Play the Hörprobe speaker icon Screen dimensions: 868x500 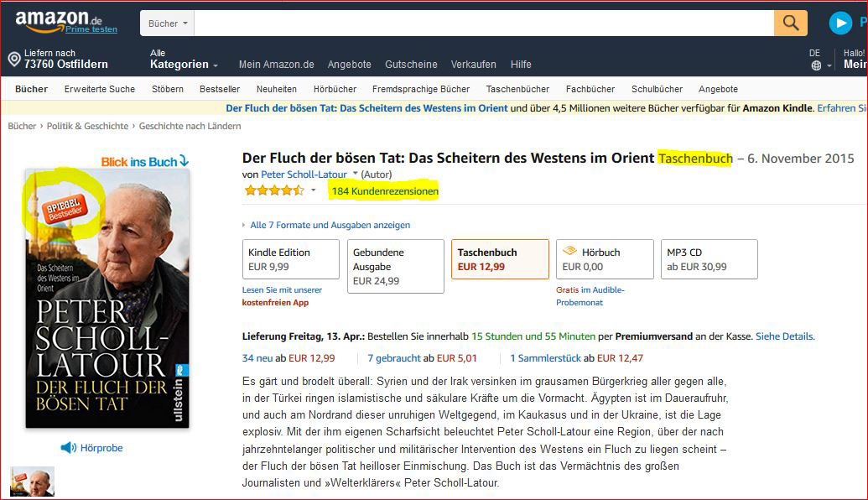pos(69,447)
